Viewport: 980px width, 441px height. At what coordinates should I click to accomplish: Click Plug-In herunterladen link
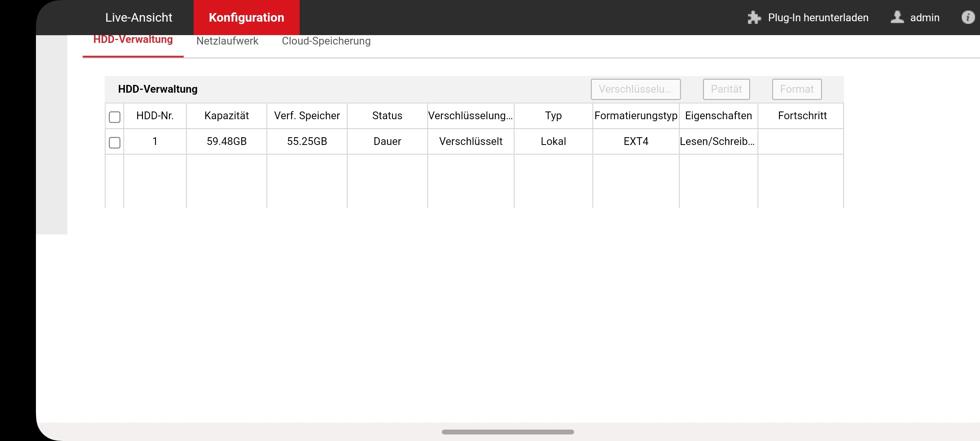818,18
